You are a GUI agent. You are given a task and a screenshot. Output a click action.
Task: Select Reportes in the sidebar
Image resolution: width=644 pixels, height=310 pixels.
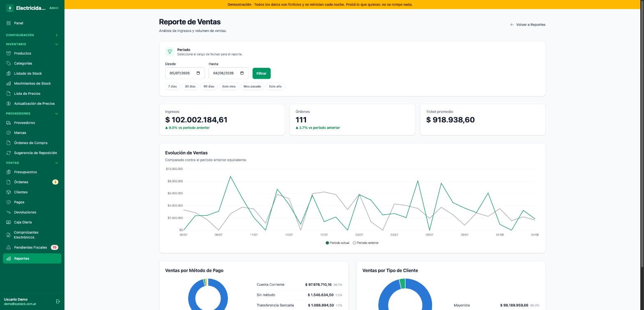pyautogui.click(x=32, y=258)
